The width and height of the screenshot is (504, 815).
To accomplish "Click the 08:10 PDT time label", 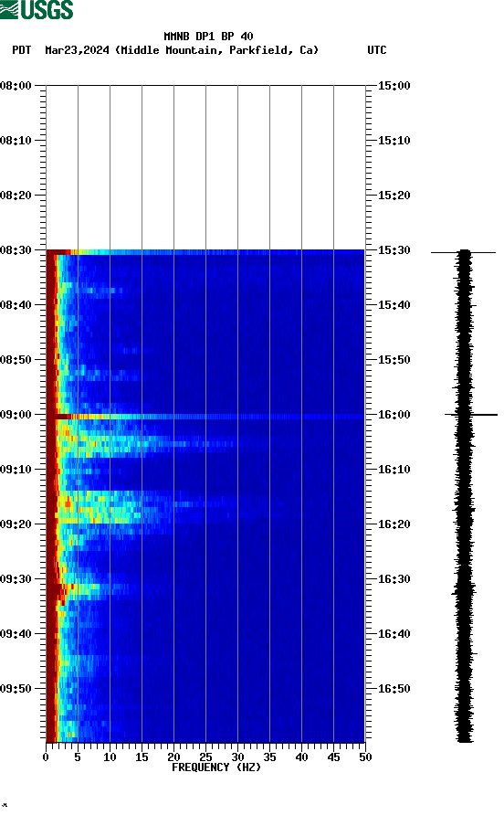I will [16, 141].
